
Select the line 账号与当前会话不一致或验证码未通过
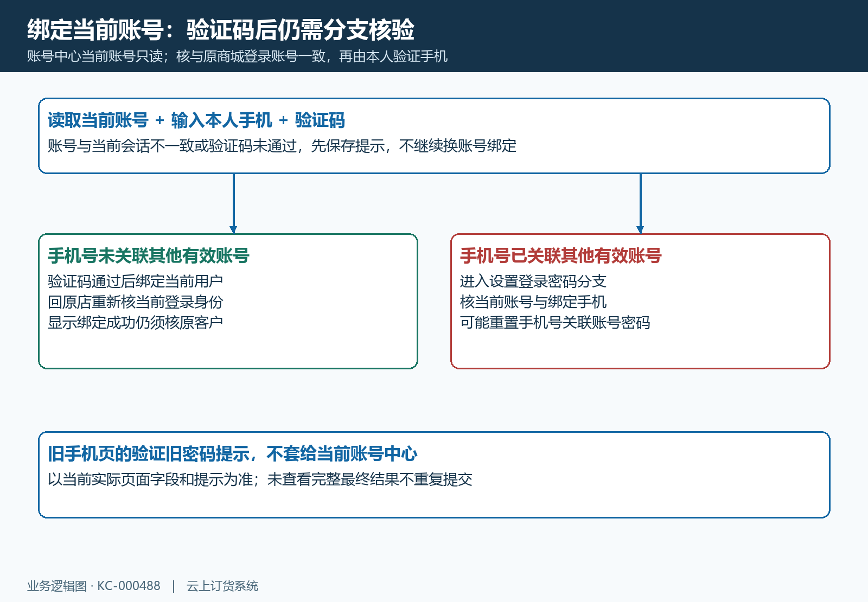point(282,146)
